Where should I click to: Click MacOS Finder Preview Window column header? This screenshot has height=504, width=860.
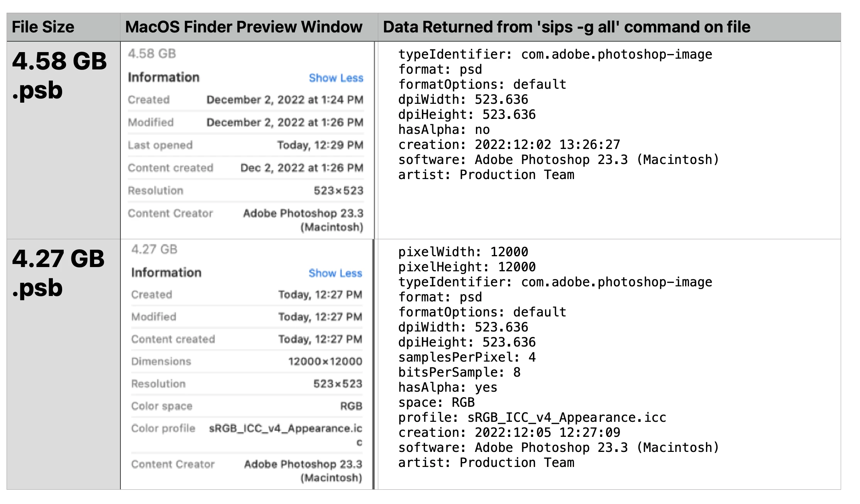[244, 27]
